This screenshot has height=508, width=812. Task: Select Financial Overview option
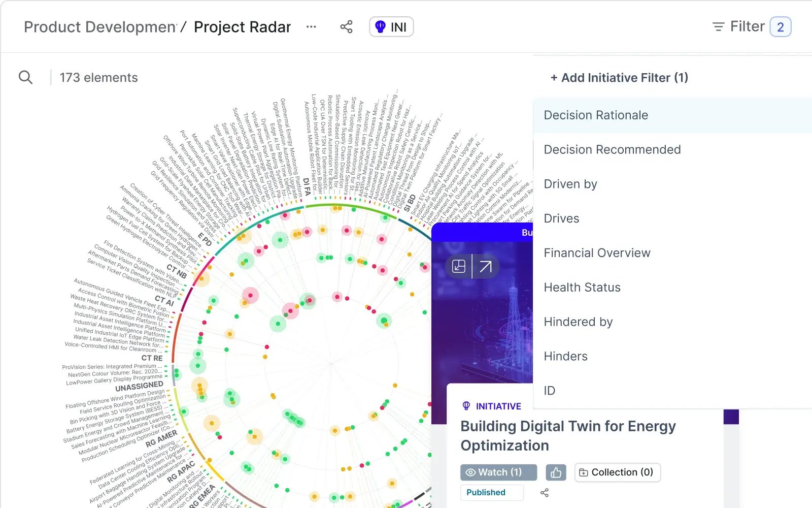(672, 253)
